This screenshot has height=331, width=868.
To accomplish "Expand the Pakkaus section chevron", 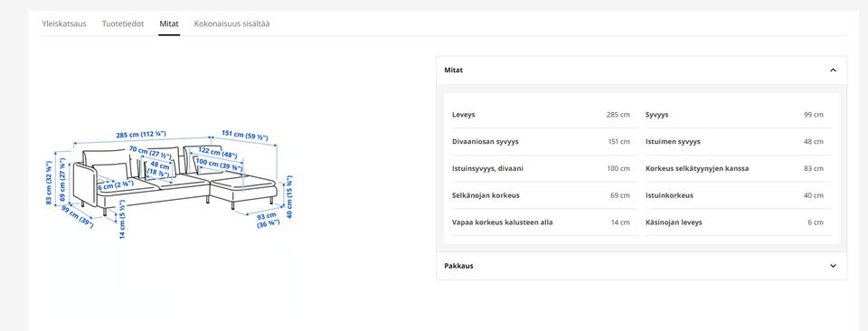I will click(833, 266).
